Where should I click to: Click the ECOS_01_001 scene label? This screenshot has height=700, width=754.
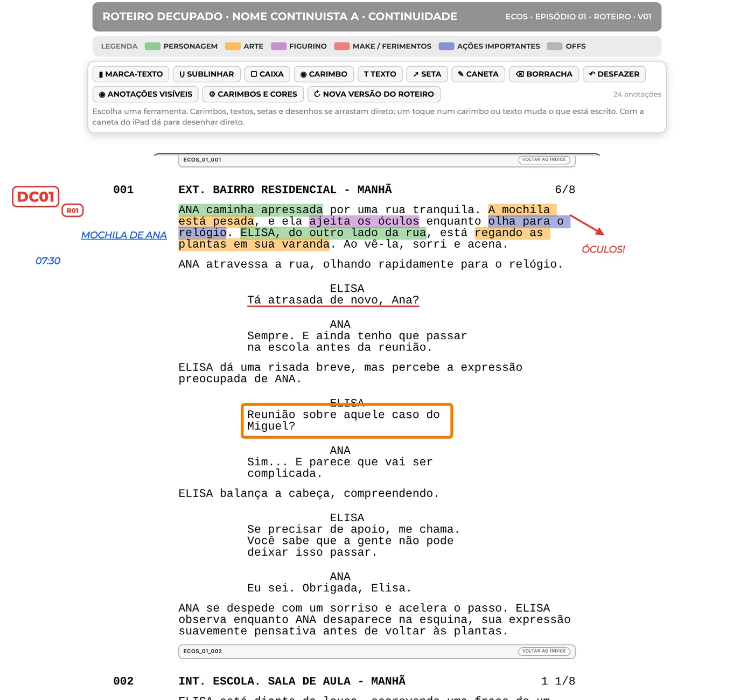(202, 159)
